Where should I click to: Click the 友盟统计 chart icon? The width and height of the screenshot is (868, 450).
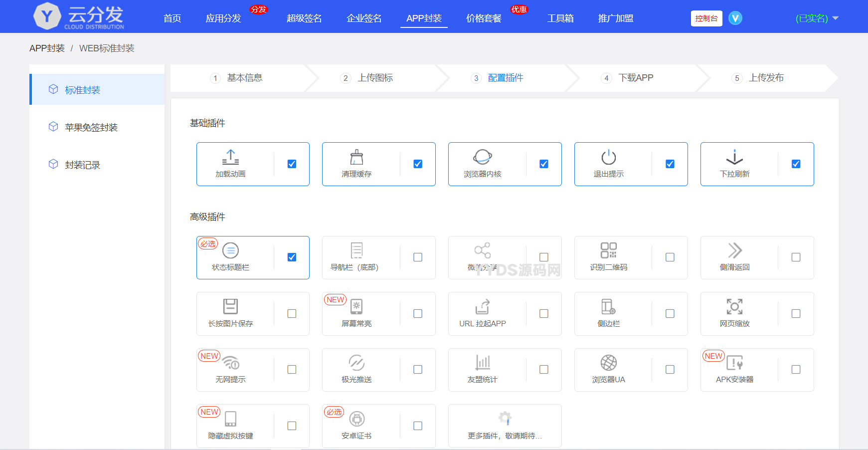pyautogui.click(x=483, y=363)
